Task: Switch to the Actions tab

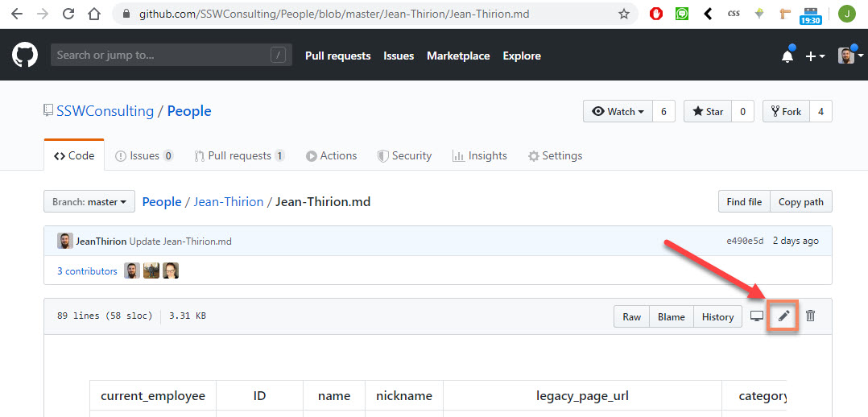Action: click(x=332, y=155)
